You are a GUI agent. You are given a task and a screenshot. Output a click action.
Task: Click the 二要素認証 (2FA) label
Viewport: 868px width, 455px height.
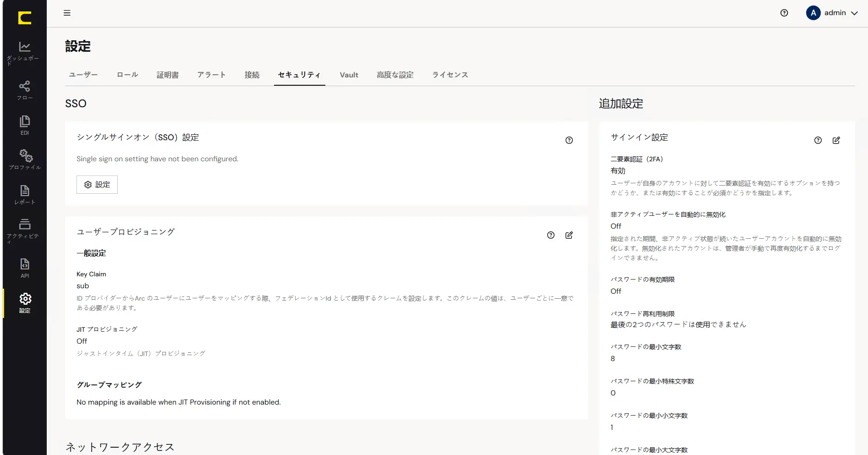click(x=637, y=159)
